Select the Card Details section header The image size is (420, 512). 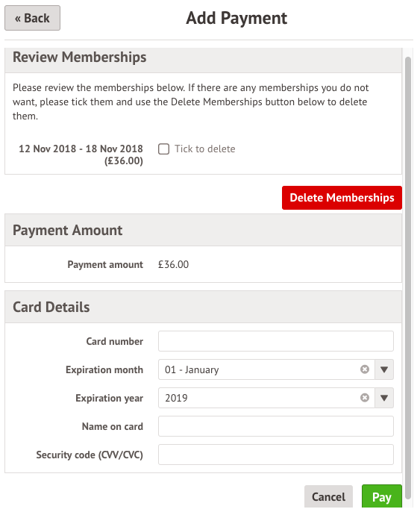pos(51,307)
